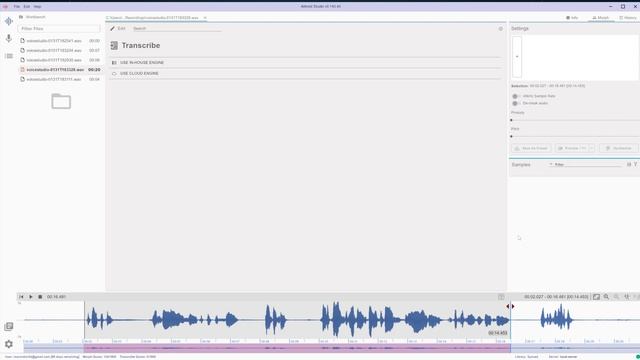This screenshot has height=360, width=640.
Task: Open the list view icon in left sidebar
Action: (9, 56)
